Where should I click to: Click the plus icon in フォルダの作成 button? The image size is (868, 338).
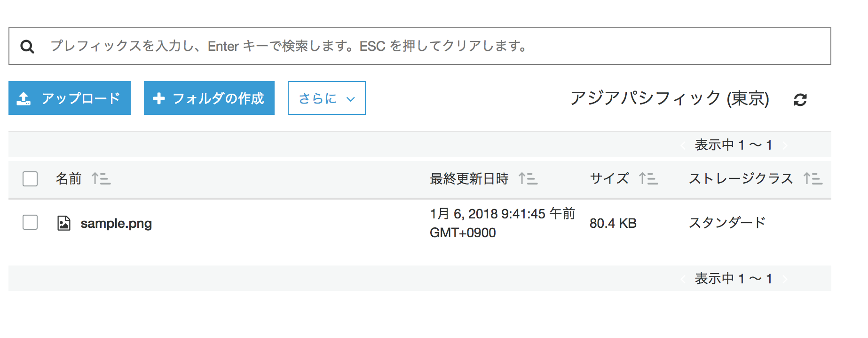[159, 98]
